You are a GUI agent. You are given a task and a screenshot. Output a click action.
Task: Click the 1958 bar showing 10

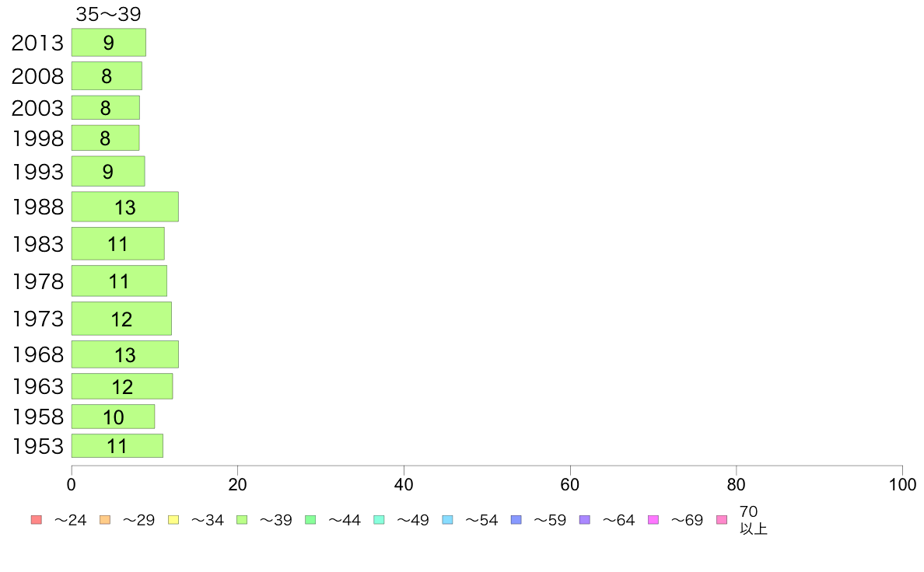113,417
